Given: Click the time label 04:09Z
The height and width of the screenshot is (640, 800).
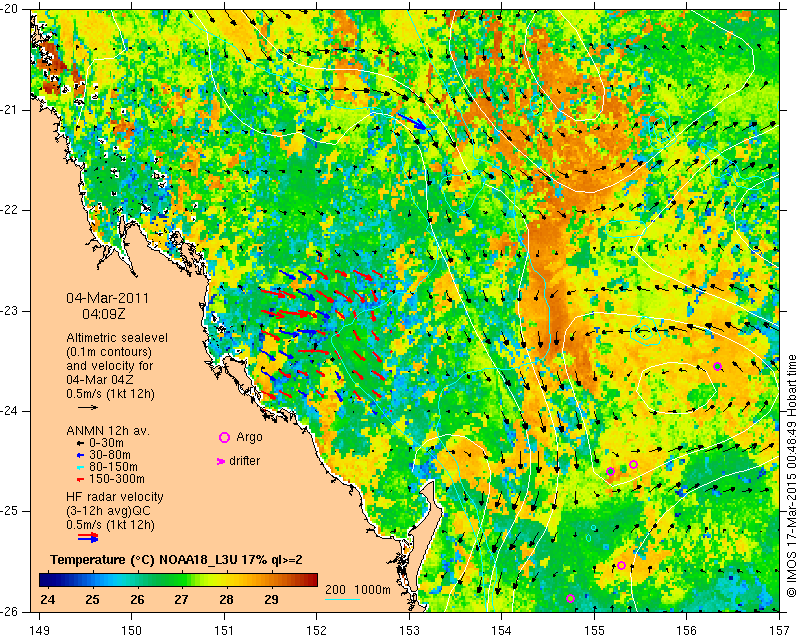Looking at the screenshot, I should [104, 314].
